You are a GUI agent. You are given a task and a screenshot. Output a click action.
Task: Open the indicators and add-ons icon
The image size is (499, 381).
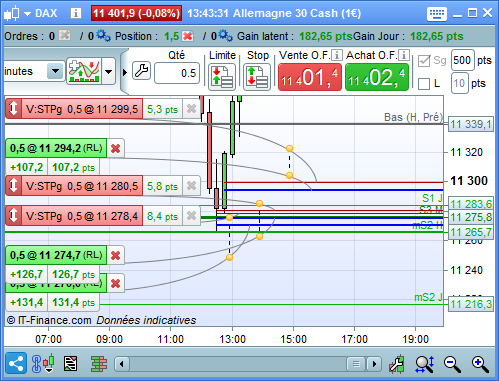coord(84,71)
